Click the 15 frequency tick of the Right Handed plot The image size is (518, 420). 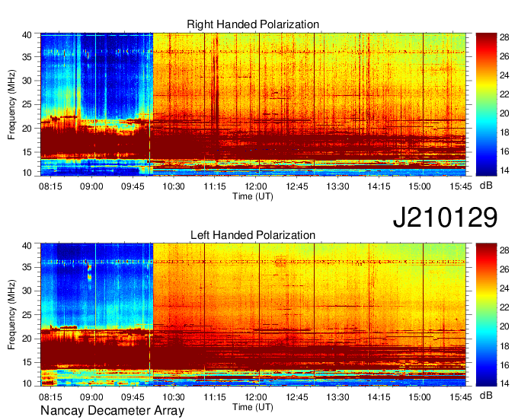27,152
